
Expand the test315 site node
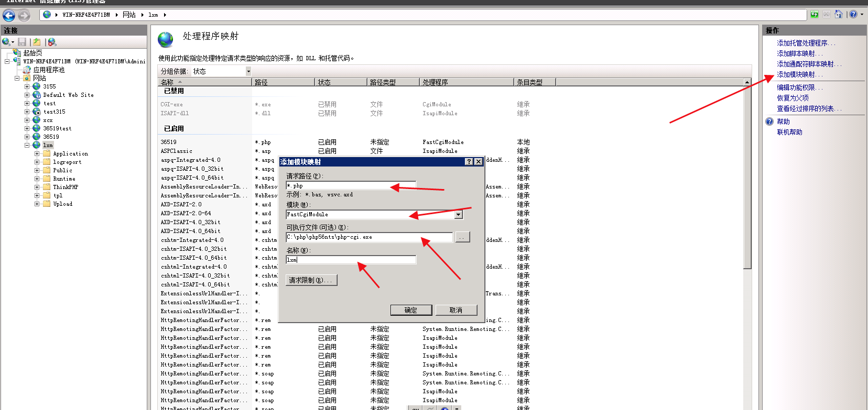(x=27, y=112)
